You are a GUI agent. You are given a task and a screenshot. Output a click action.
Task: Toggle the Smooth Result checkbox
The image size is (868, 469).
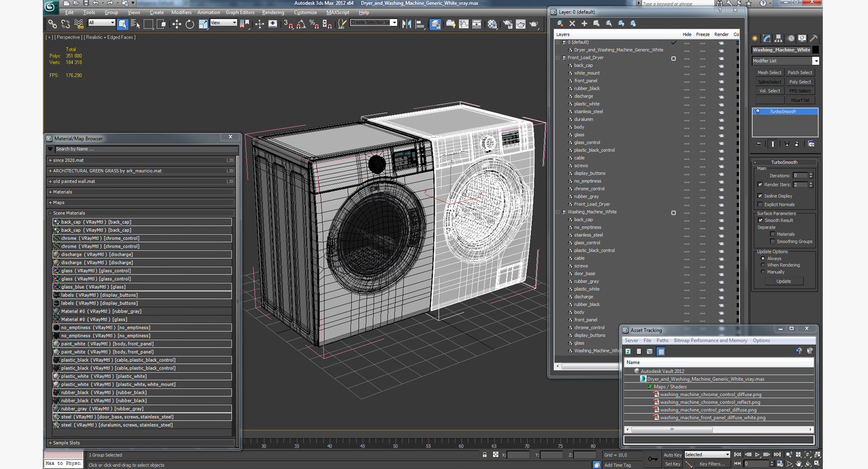(x=760, y=220)
